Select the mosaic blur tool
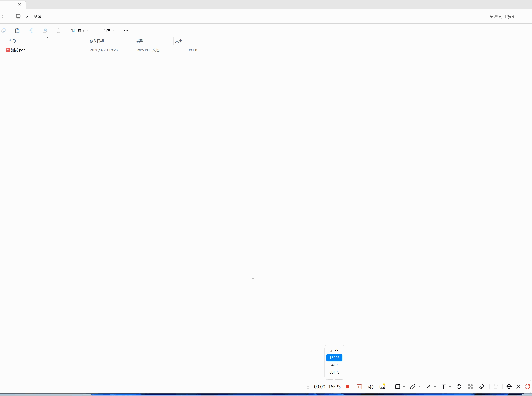Viewport: 532px width, 396px height. click(x=470, y=386)
